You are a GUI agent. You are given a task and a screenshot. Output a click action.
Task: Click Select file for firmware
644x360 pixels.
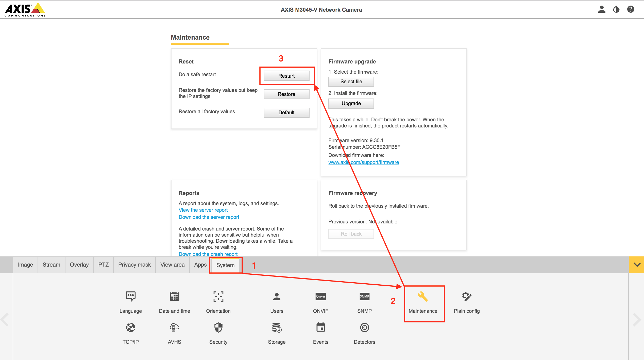click(x=351, y=81)
